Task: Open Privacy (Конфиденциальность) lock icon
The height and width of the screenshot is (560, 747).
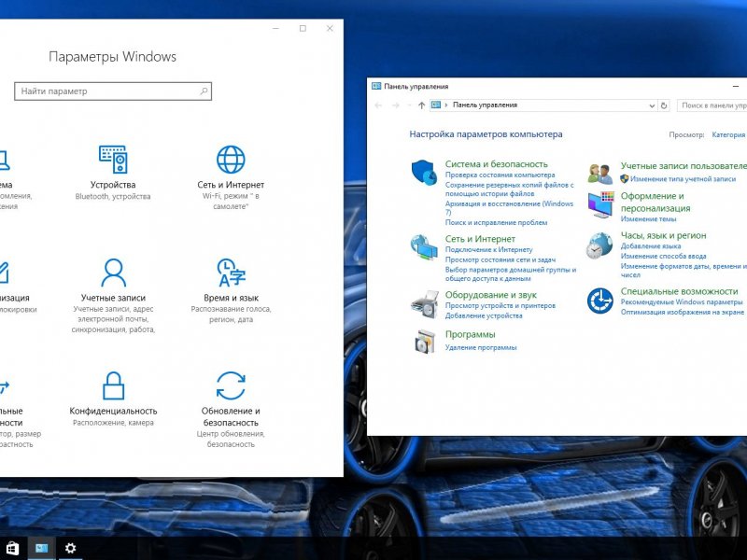Action: coord(113,385)
